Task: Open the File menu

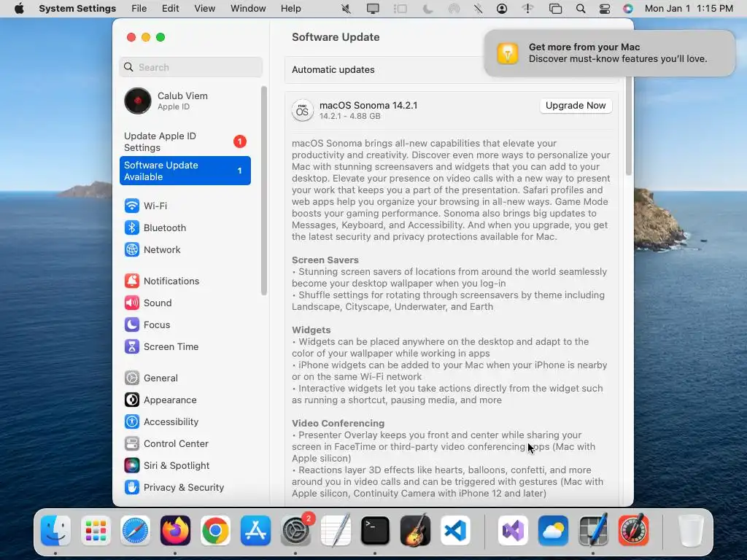Action: [139, 9]
